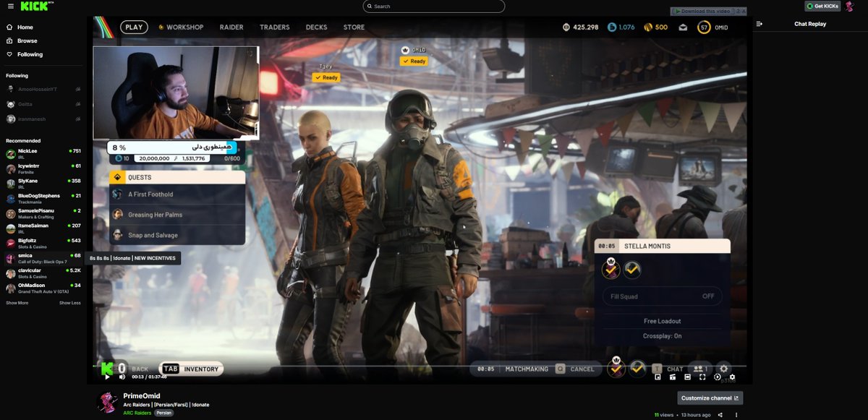
Task: Seek on the video progress bar
Action: [x=420, y=366]
